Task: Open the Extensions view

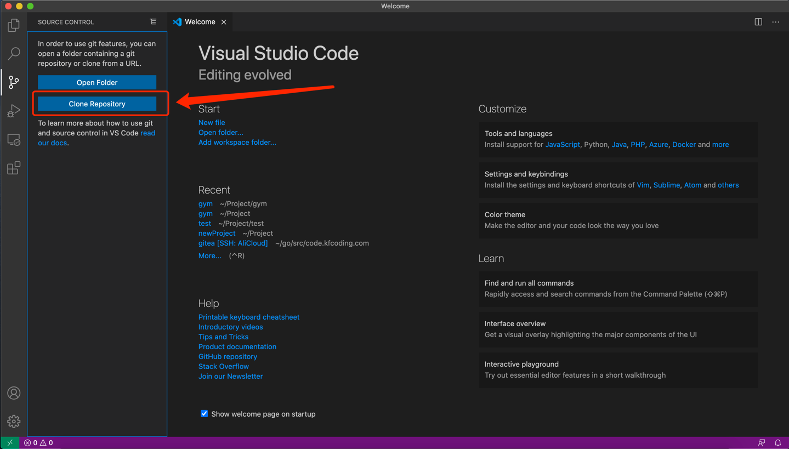Action: (x=14, y=168)
